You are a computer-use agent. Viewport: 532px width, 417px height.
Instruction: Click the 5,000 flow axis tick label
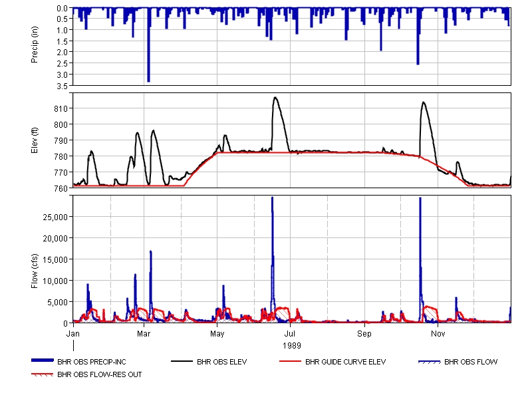58,303
